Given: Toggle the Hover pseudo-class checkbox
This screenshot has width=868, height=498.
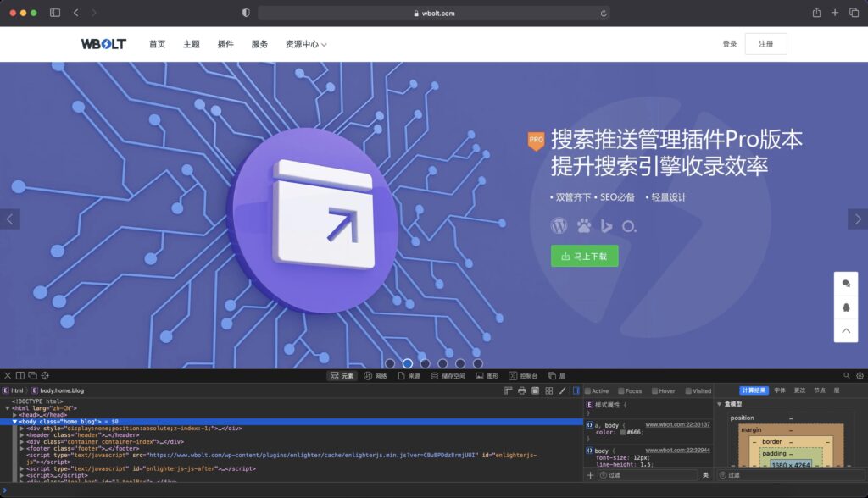Looking at the screenshot, I should 653,391.
